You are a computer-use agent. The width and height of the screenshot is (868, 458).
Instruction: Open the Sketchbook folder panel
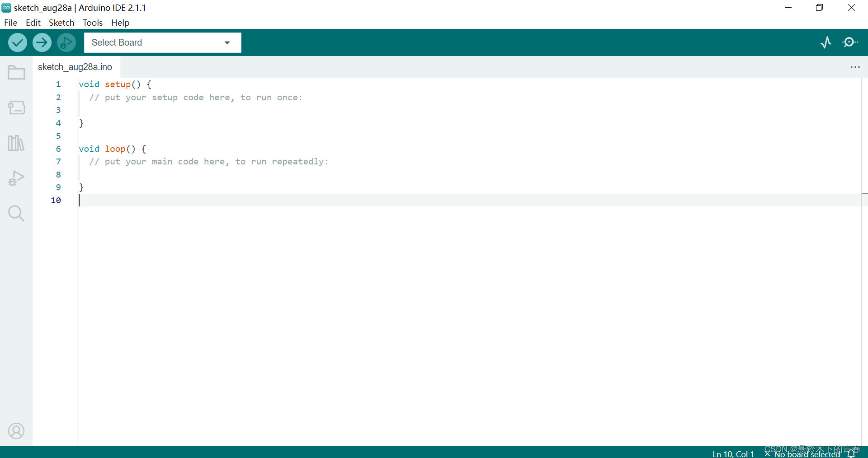point(16,72)
